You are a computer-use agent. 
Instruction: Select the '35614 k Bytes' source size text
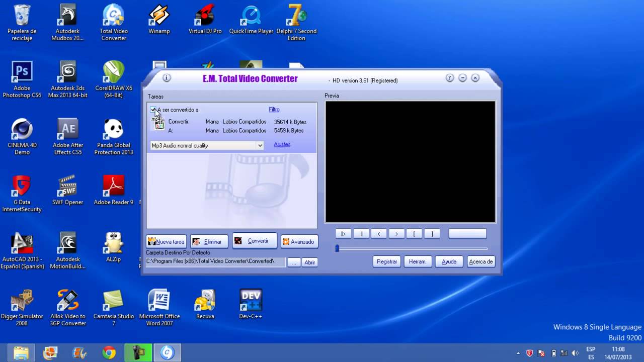(x=290, y=122)
